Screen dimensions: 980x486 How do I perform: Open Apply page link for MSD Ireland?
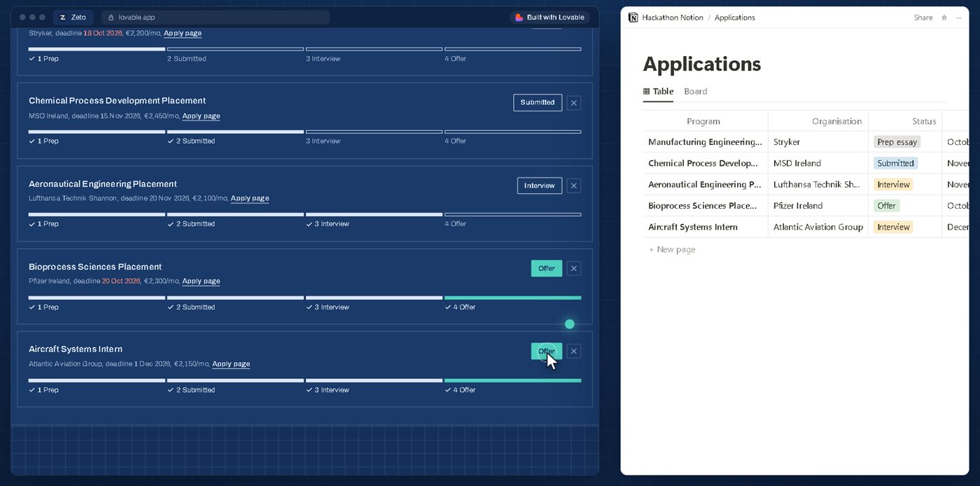[201, 116]
